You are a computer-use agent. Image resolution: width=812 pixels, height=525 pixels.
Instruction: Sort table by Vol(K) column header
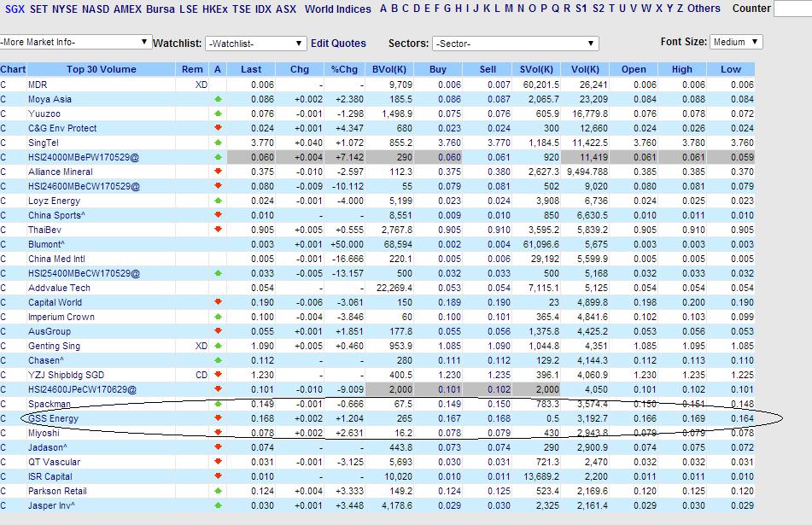pos(585,69)
